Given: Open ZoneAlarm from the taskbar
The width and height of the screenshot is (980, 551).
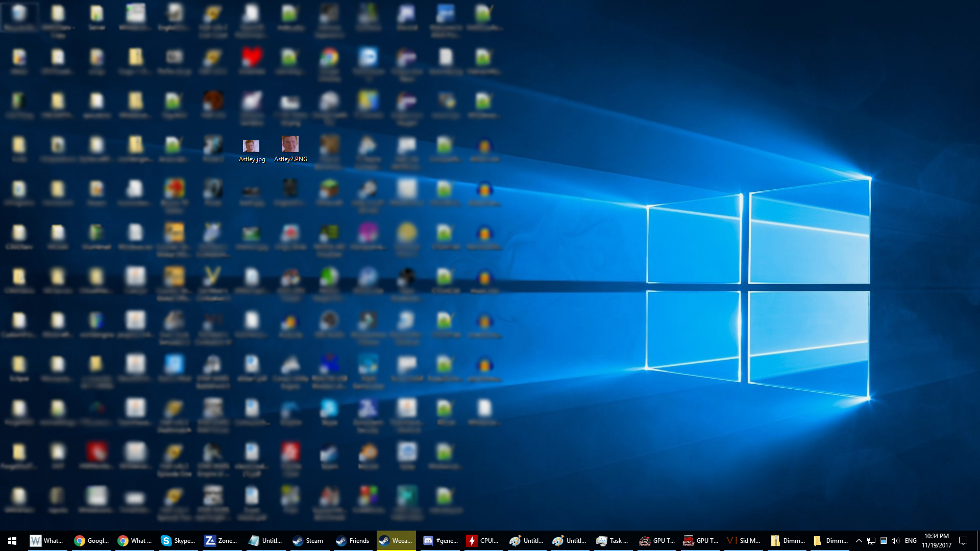Looking at the screenshot, I should click(x=221, y=541).
